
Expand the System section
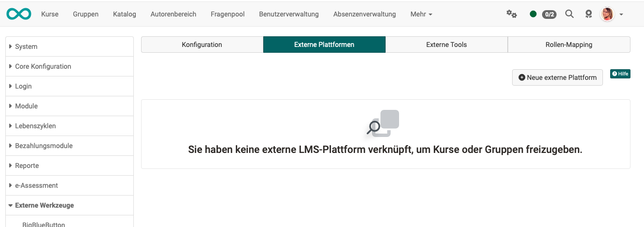70,46
